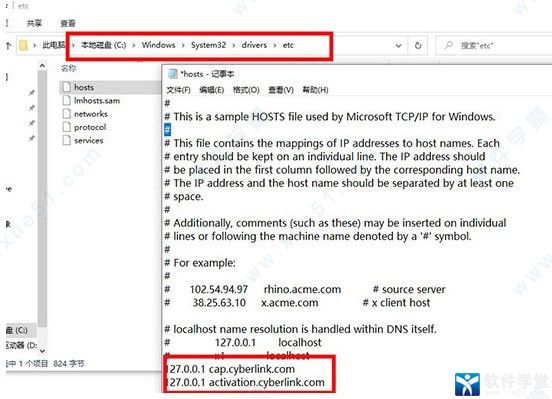Screen dimensions: 552x399
Task: Open the 格式(O) menu in Notepad
Action: [246, 90]
